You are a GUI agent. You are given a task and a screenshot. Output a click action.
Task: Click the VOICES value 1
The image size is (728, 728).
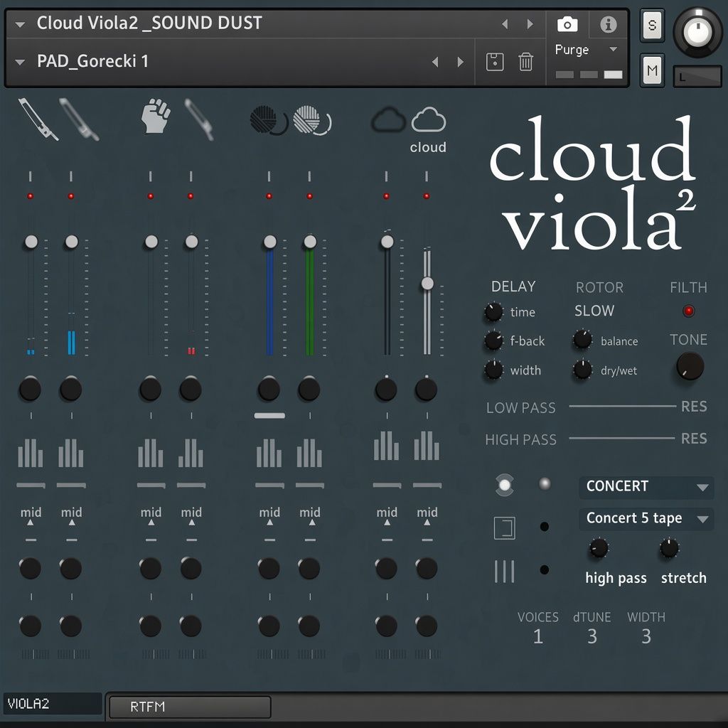(x=538, y=636)
